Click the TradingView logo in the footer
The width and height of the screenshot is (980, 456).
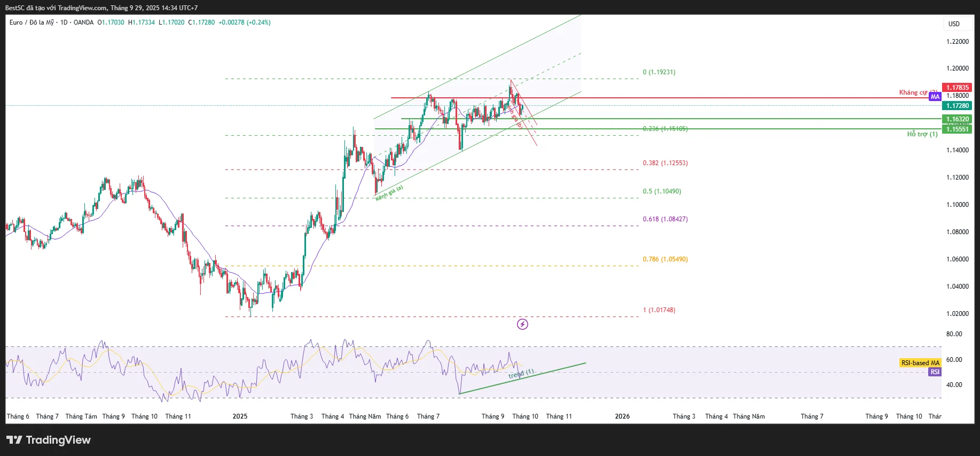point(49,440)
